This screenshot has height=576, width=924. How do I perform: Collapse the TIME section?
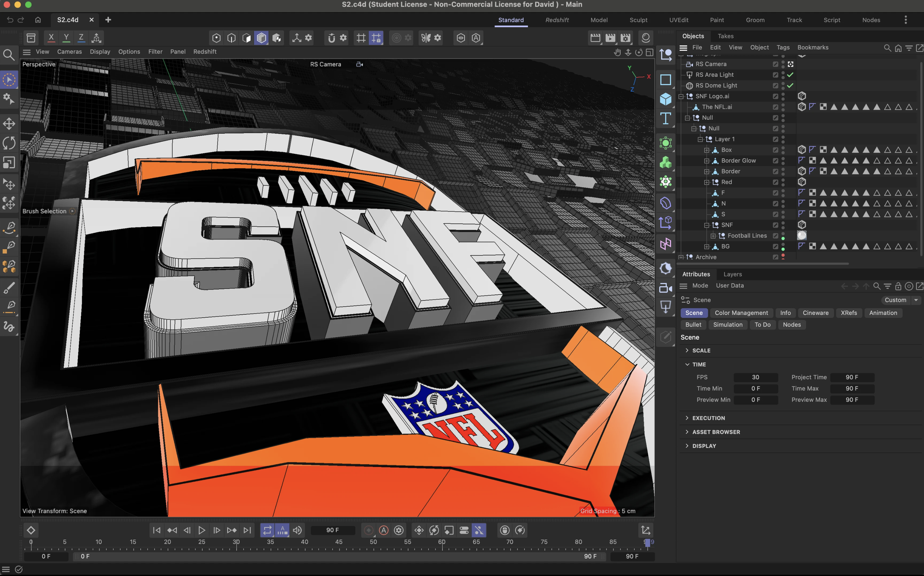click(687, 364)
